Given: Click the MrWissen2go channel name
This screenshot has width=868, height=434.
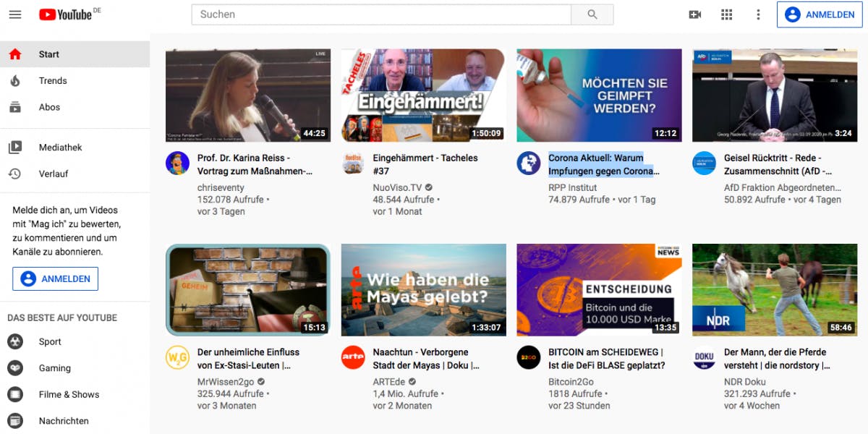Looking at the screenshot, I should coord(226,382).
